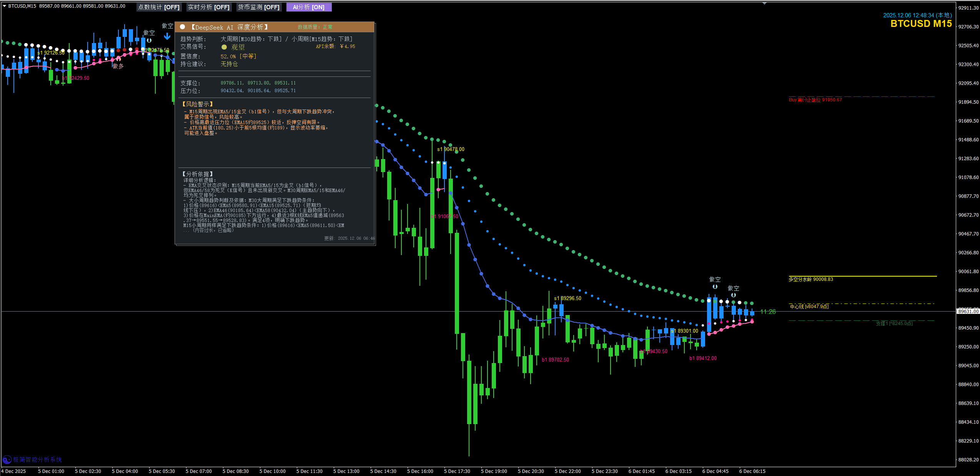Viewport: 980px width, 476px height.
Task: Click the 做多 up-arrow signal marker
Action: pos(118,60)
